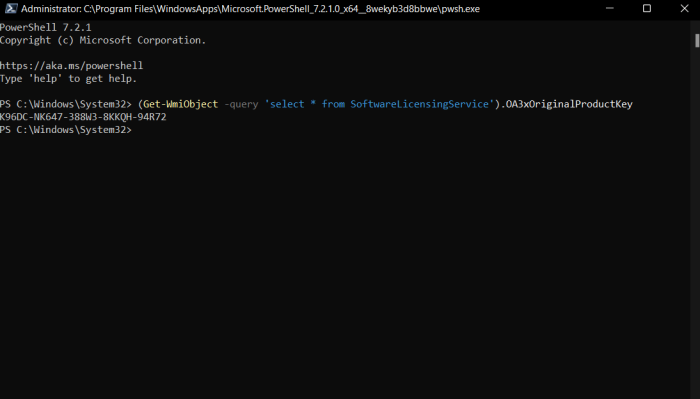The width and height of the screenshot is (700, 399).
Task: Open the https://aka.ms/powershell link
Action: (71, 66)
